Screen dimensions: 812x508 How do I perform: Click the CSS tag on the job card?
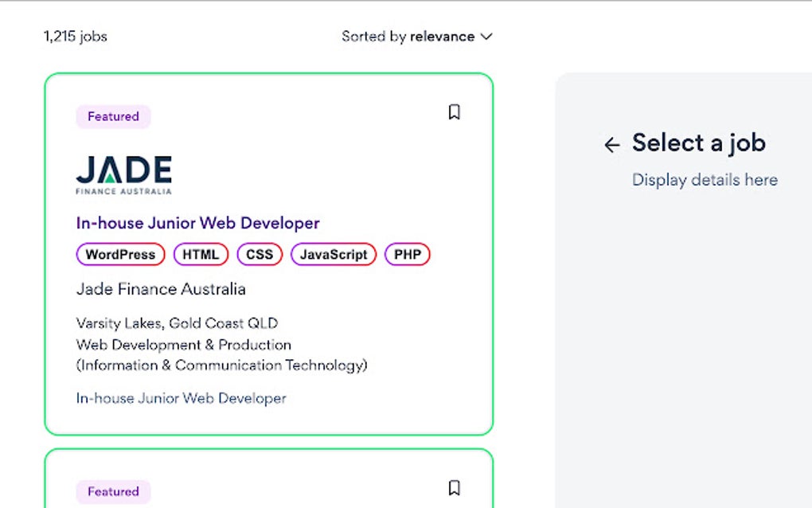pyautogui.click(x=259, y=254)
